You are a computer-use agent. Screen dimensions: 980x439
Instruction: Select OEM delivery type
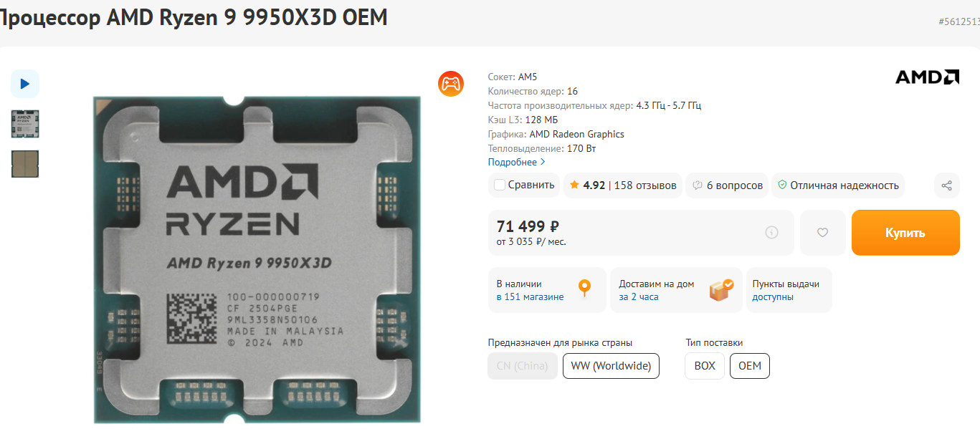tap(750, 366)
